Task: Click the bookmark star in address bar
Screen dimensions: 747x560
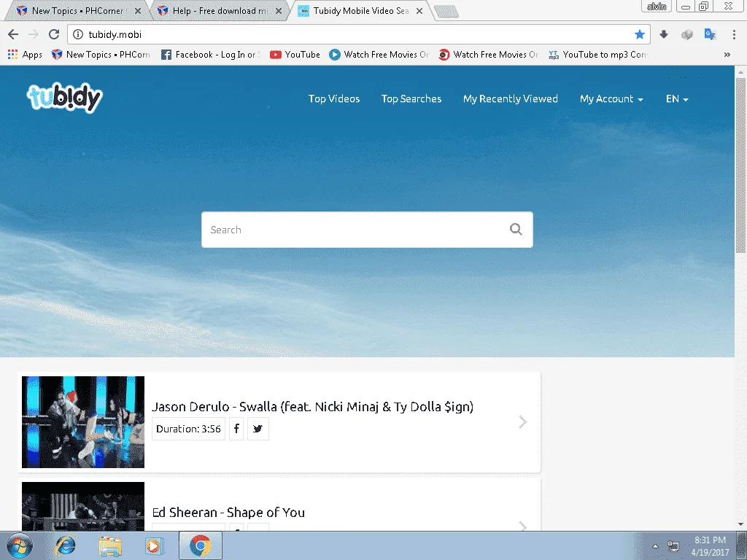Action: pyautogui.click(x=639, y=34)
